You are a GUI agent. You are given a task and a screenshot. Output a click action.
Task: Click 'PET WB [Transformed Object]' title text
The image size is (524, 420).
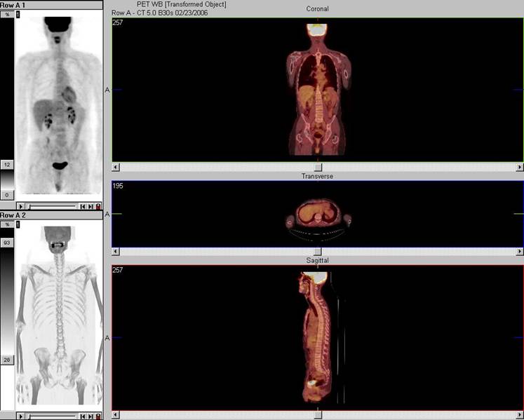[182, 4]
